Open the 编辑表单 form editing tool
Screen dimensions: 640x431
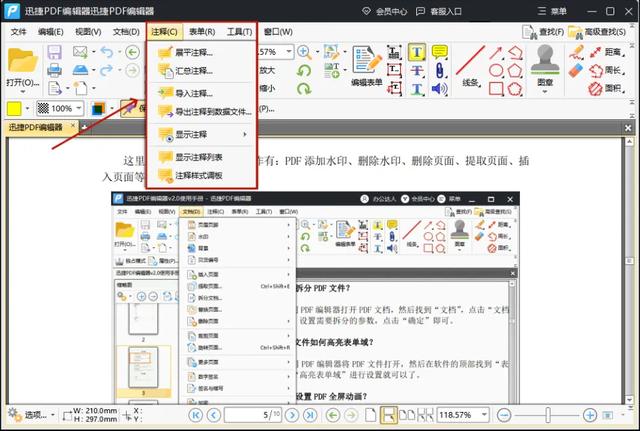click(x=367, y=65)
